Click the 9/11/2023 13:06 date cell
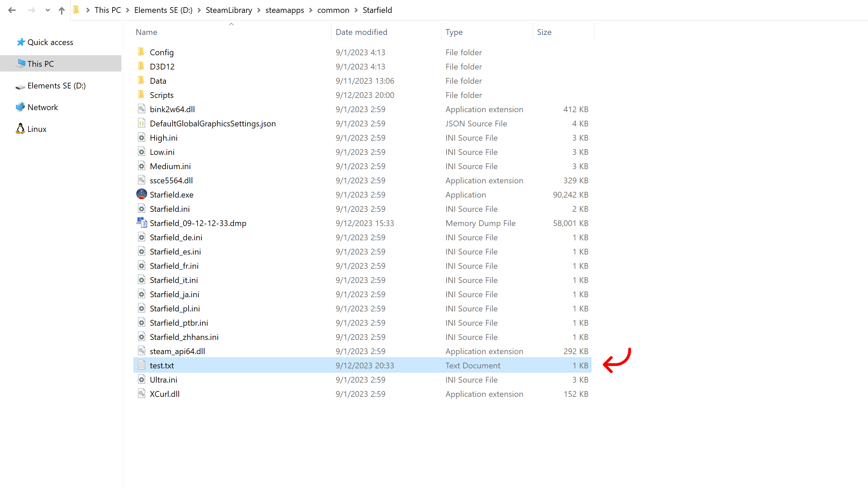Screen dimensions: 868x488 [365, 81]
